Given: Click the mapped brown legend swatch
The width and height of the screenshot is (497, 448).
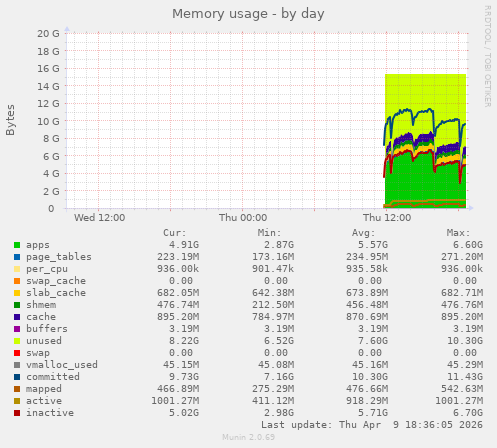Looking at the screenshot, I should coord(17,389).
